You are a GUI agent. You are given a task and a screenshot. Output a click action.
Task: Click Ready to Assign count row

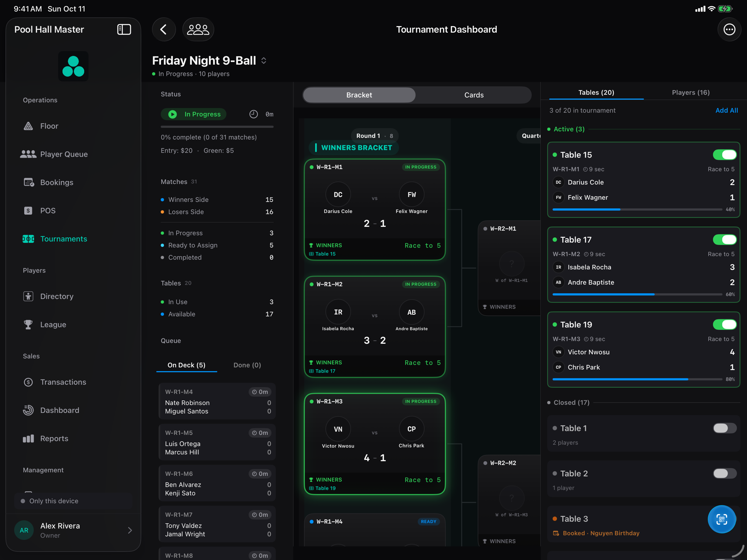coord(217,246)
